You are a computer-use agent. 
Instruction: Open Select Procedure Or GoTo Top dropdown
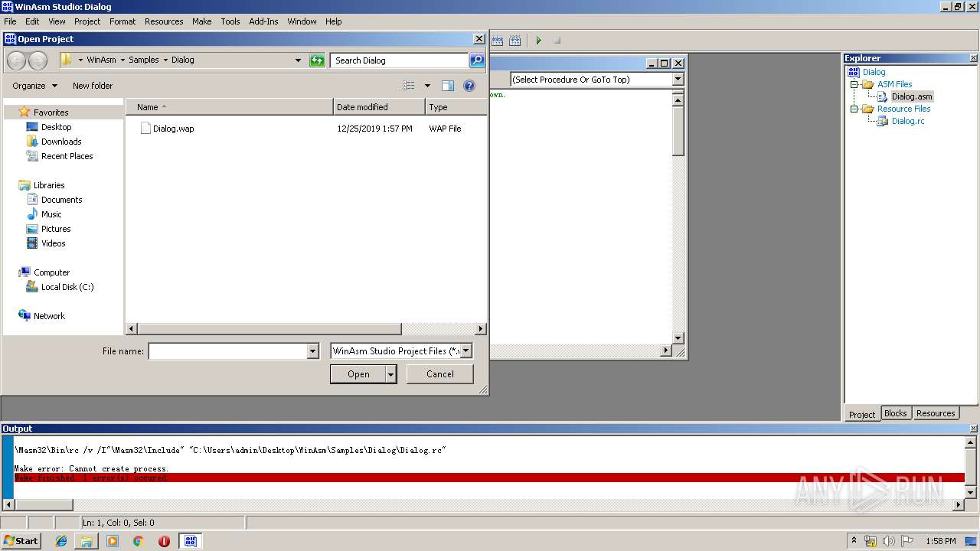[678, 80]
